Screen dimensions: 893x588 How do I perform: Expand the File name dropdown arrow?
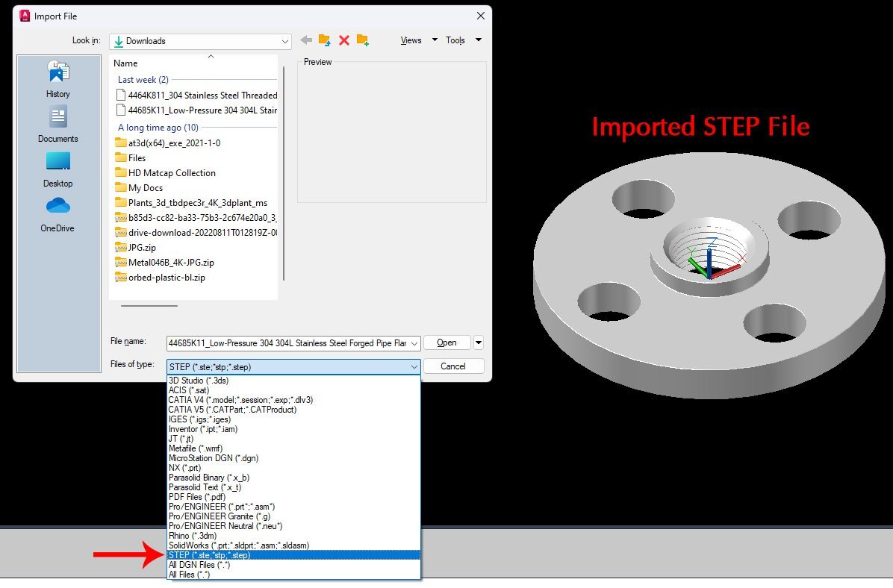(x=414, y=343)
